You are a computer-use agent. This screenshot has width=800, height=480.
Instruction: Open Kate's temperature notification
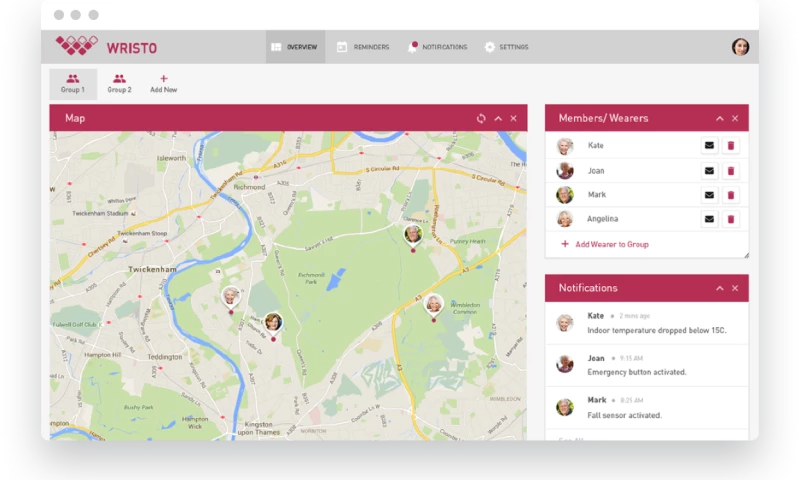646,323
